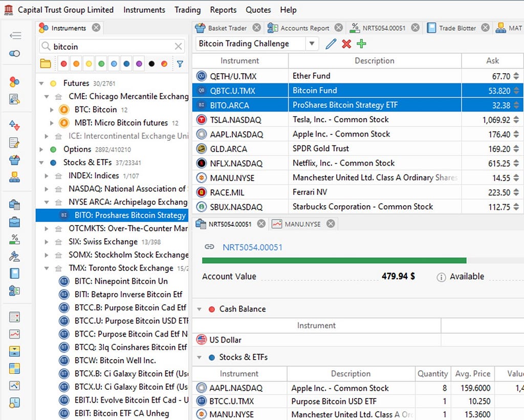Click the info icon next to Available
The height and width of the screenshot is (420, 524).
[441, 277]
